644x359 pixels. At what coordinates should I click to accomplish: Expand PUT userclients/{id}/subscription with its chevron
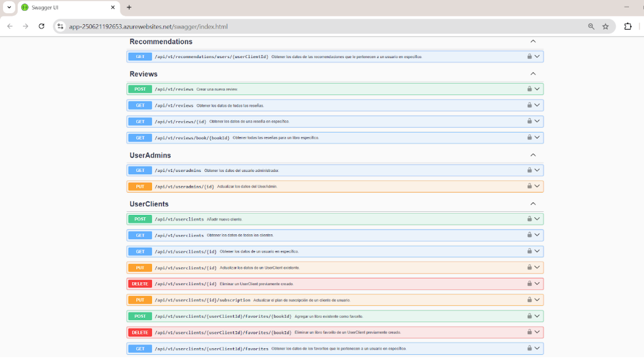tap(537, 300)
